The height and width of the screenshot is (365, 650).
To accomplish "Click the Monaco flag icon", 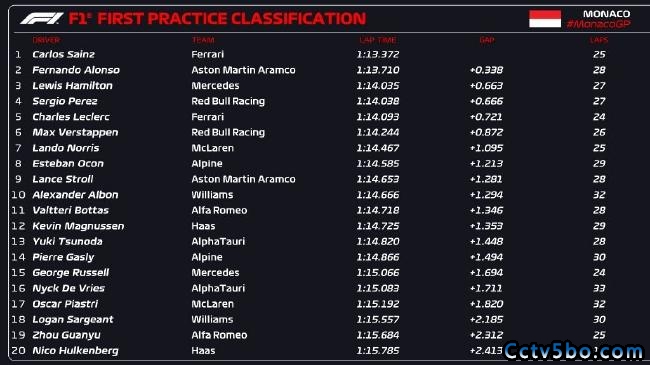I will pyautogui.click(x=545, y=19).
